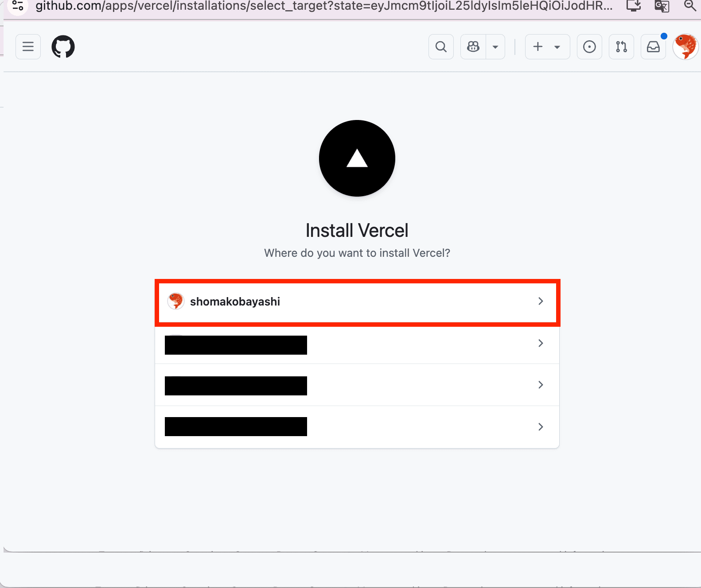Click the install app icon in address bar
This screenshot has height=588, width=701.
[634, 6]
